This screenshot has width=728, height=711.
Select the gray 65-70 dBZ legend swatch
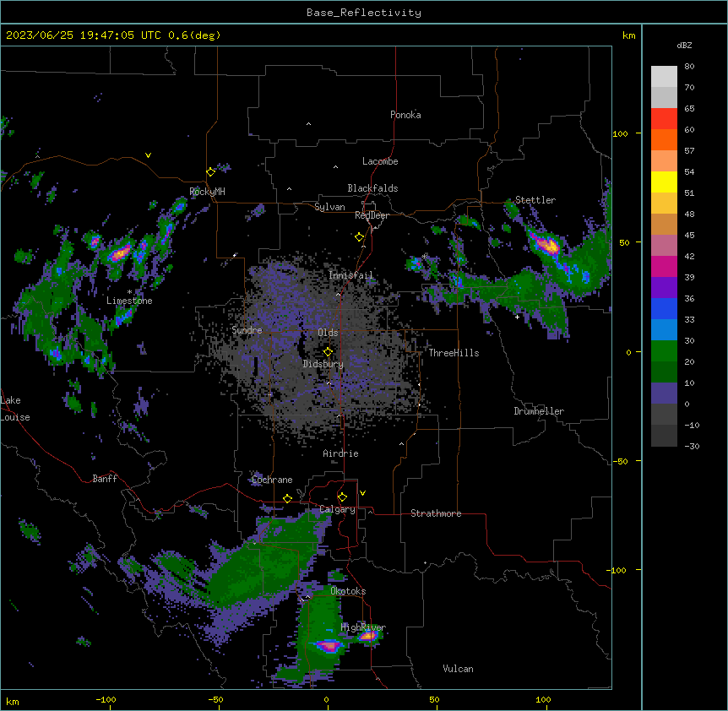[664, 97]
